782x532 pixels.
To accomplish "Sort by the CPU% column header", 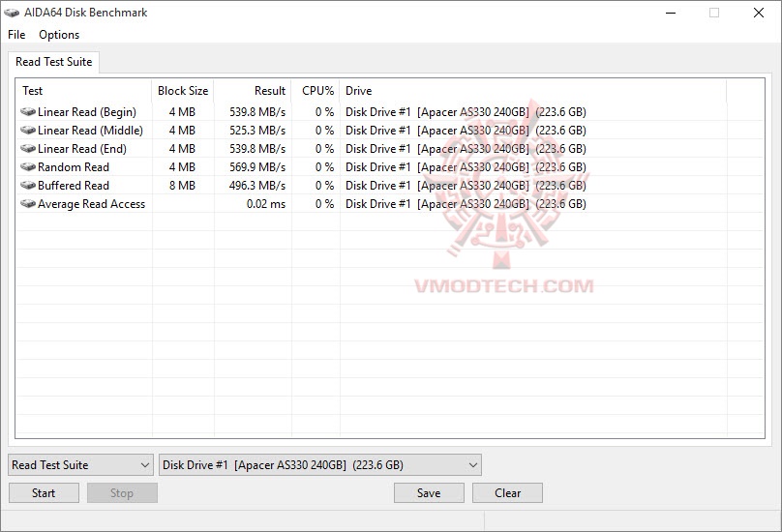I will [316, 91].
